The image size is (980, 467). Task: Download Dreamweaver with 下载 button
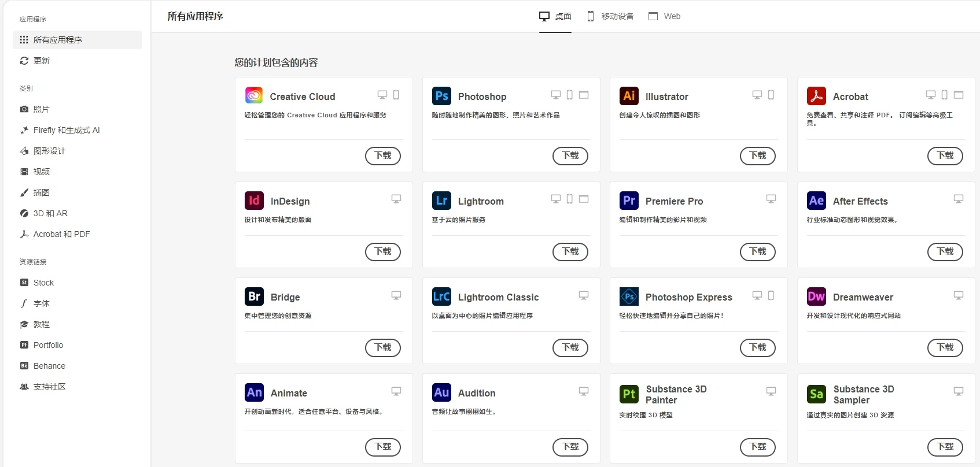[x=945, y=347]
